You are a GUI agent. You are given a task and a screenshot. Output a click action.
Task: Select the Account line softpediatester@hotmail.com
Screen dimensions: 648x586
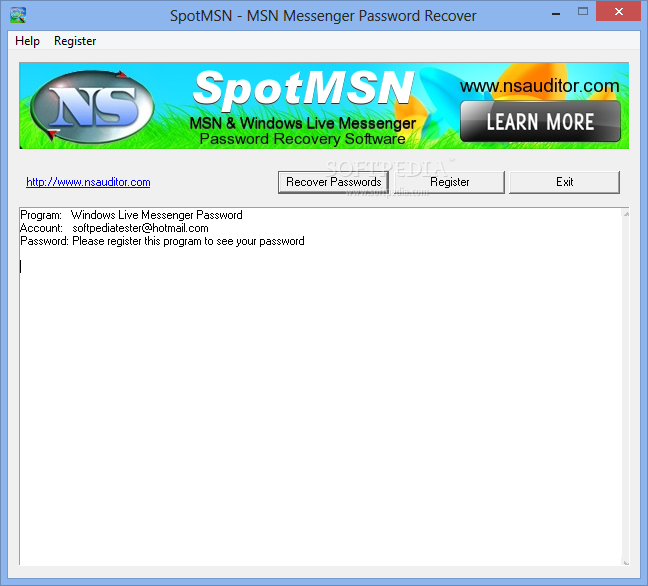(x=114, y=228)
